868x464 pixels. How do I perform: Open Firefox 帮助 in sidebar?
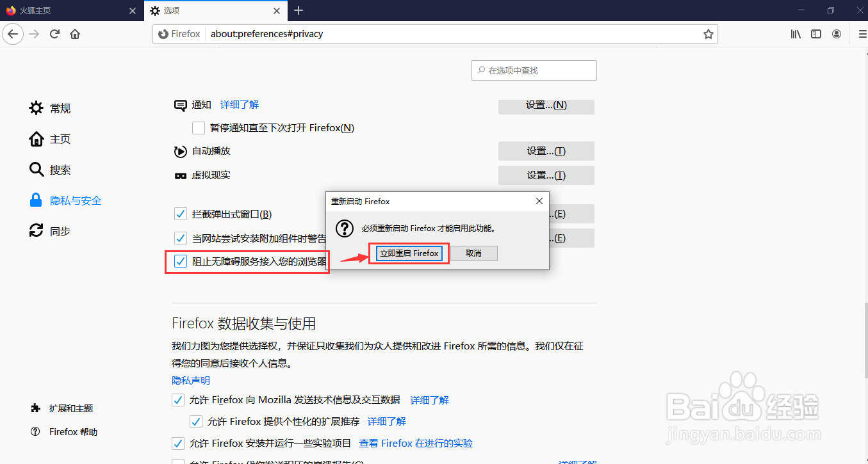[x=64, y=432]
